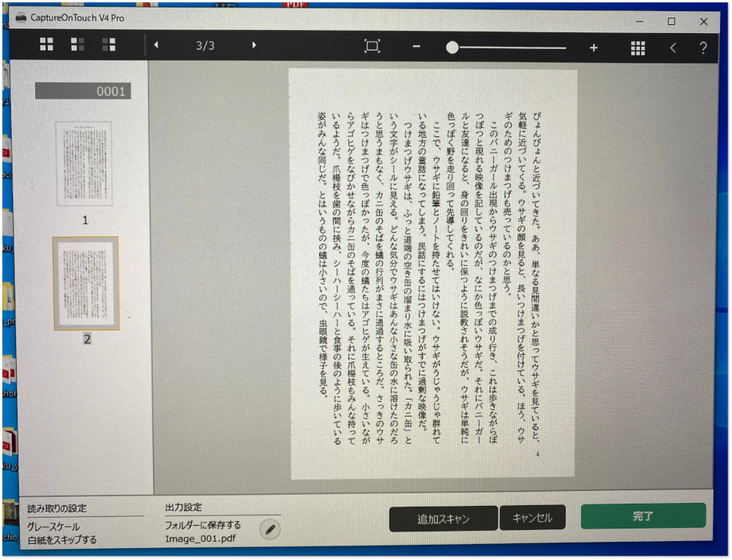Select page 1 thumbnail
This screenshot has height=560, width=732.
(x=84, y=164)
